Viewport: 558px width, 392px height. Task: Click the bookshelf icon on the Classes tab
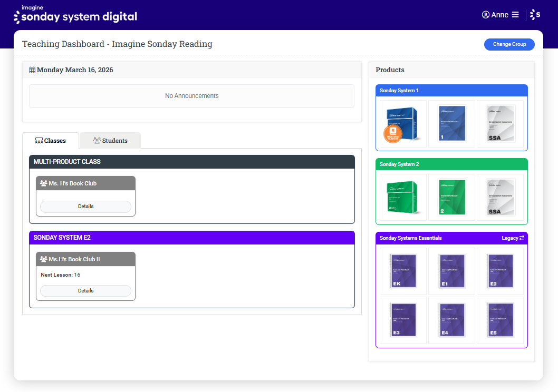[x=39, y=140]
